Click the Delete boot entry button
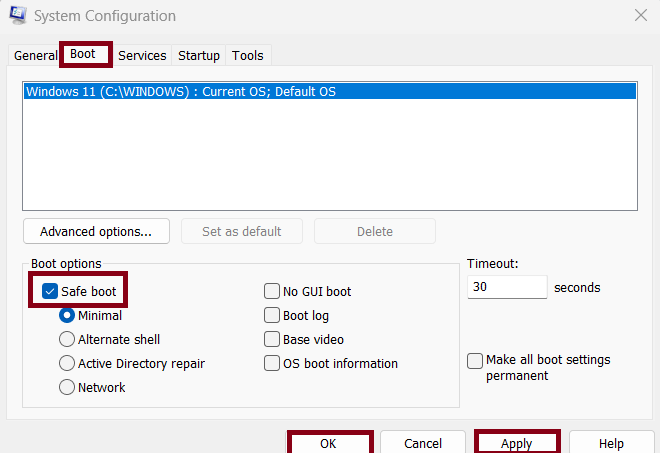This screenshot has height=453, width=660. click(x=375, y=231)
